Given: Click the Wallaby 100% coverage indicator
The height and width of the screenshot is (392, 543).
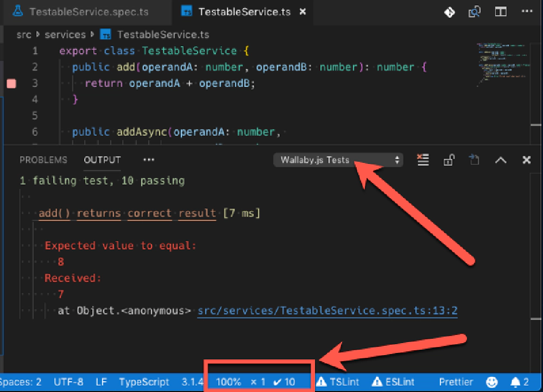Looking at the screenshot, I should 228,382.
